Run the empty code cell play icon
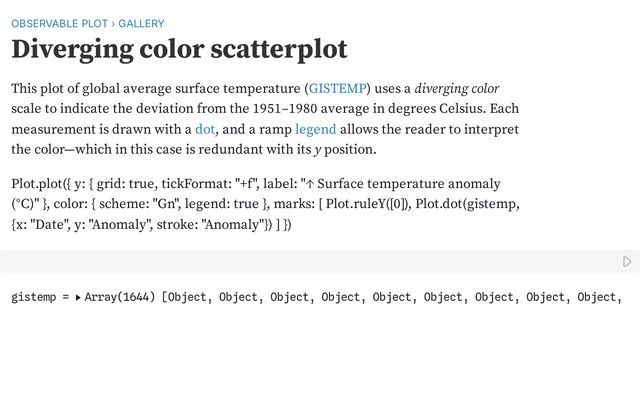Viewport: 640px width, 400px height. (627, 261)
